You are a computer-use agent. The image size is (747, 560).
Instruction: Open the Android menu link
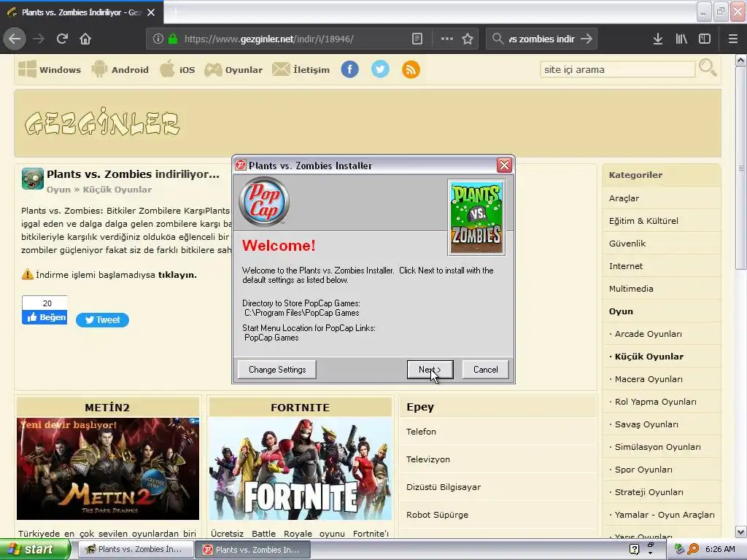(120, 69)
